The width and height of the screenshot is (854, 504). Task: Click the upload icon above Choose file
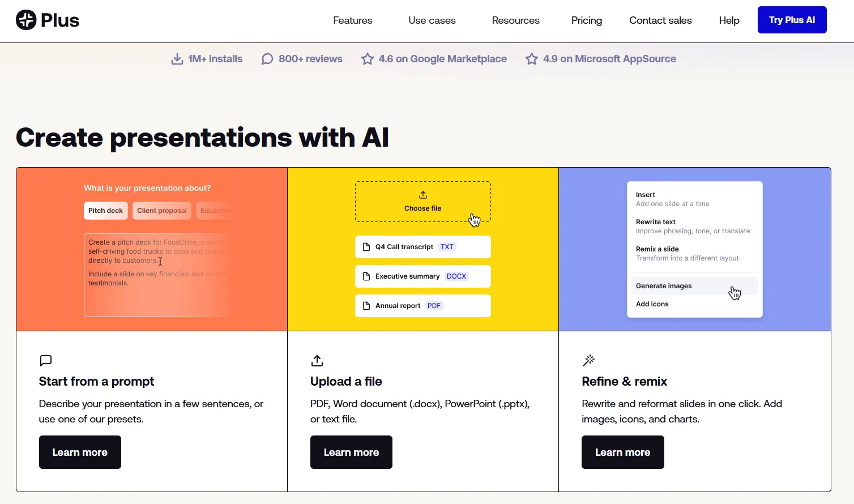point(423,195)
